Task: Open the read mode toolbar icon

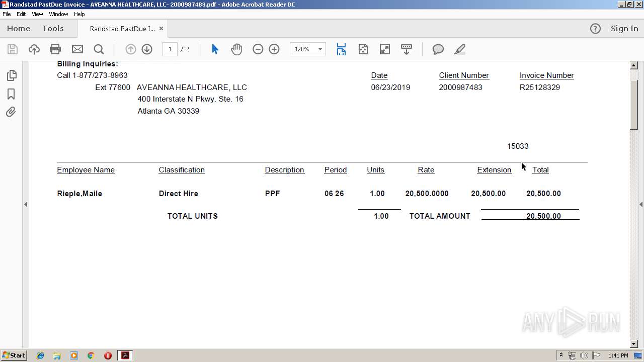Action: [407, 49]
